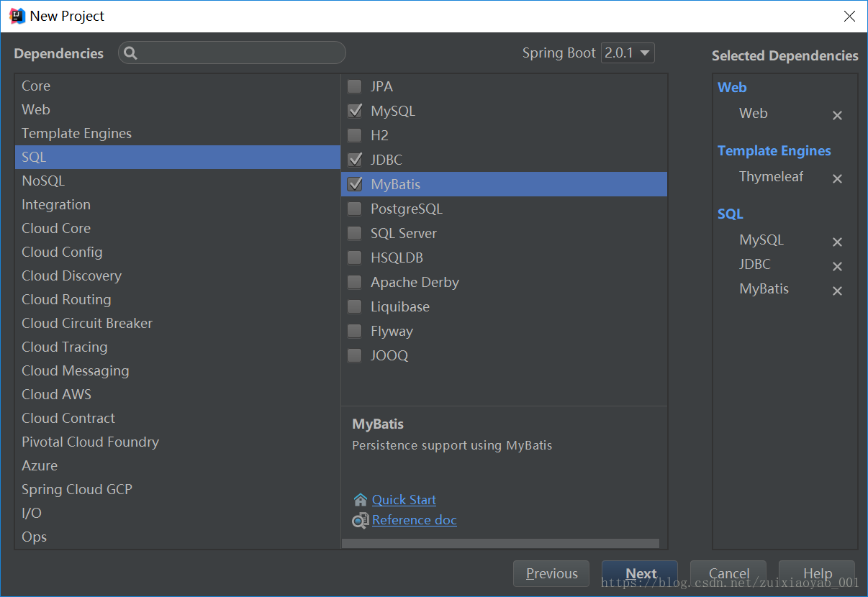Remove MySQL from selected dependencies
Screen dimensions: 868x597
click(x=837, y=242)
